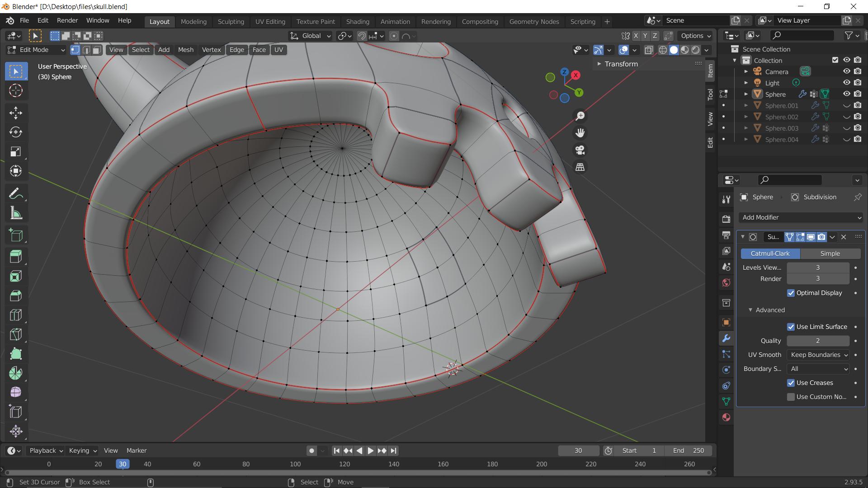
Task: Switch to edge select mode
Action: 86,50
